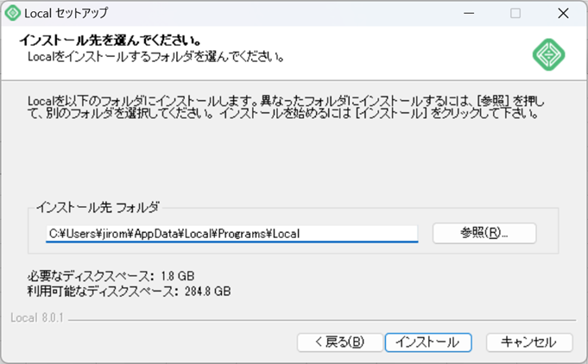Click the "Local" folder name ending the path
The width and height of the screenshot is (588, 364).
coord(286,233)
